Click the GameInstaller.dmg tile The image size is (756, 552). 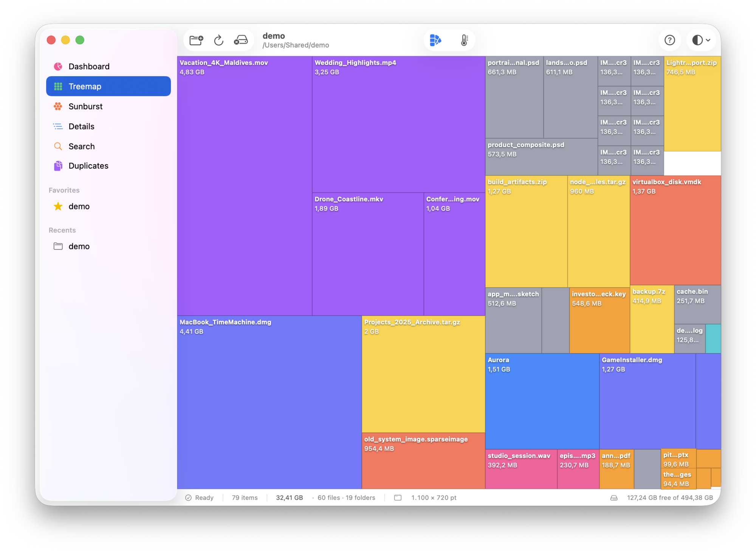(x=648, y=401)
